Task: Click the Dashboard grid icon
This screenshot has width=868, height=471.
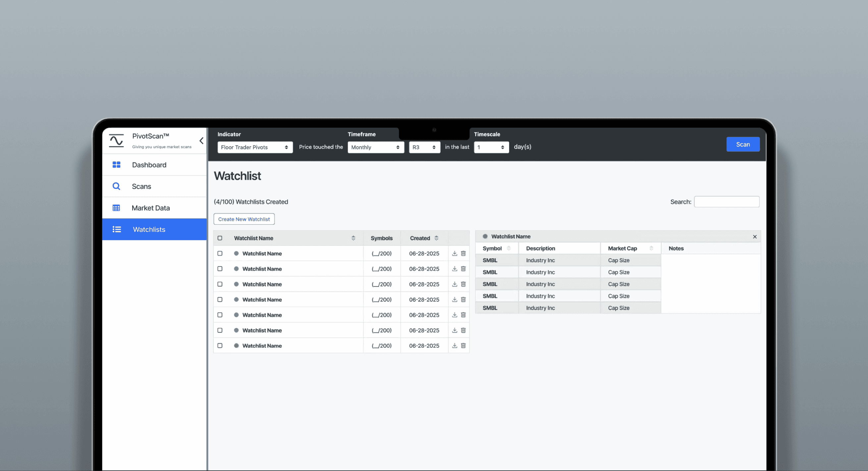Action: (x=116, y=165)
